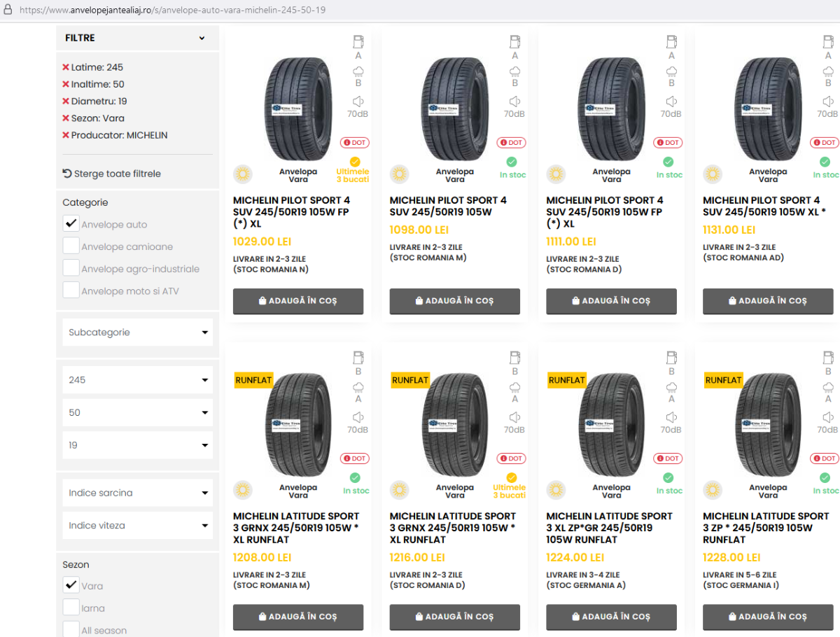Viewport: 840px width, 637px height.
Task: Click the "LIVRARE IN 5-6 ZILE" delivery text
Action: click(x=740, y=575)
